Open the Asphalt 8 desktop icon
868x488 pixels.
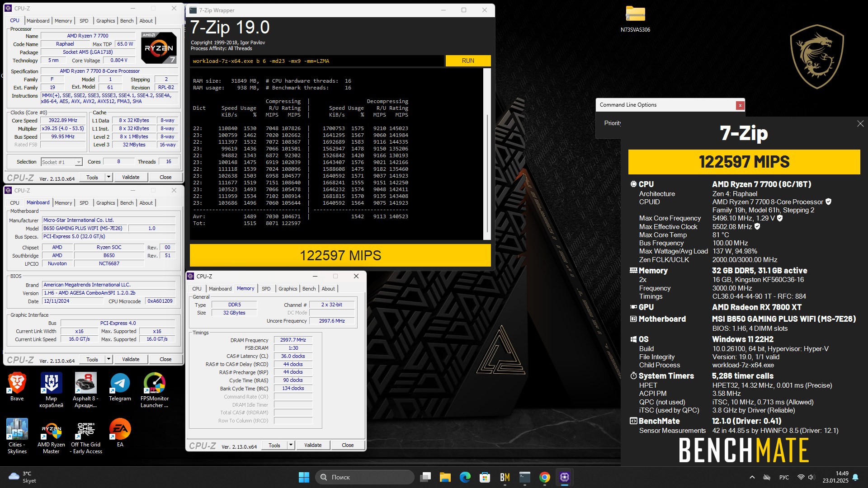pos(85,390)
